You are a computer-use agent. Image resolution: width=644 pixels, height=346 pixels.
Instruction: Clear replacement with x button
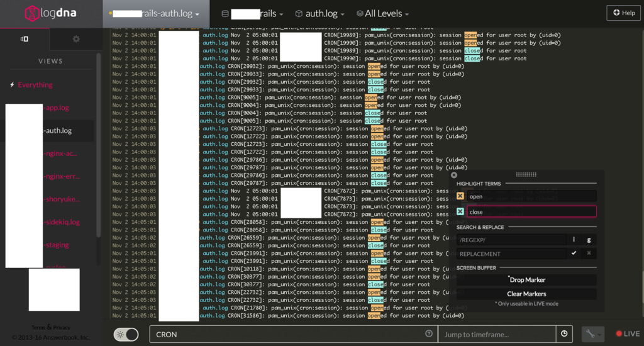pos(589,254)
